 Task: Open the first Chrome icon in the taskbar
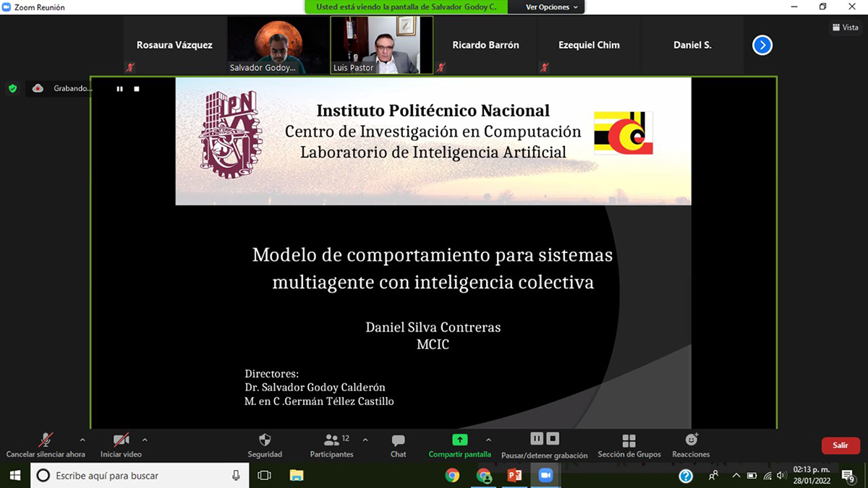[453, 476]
